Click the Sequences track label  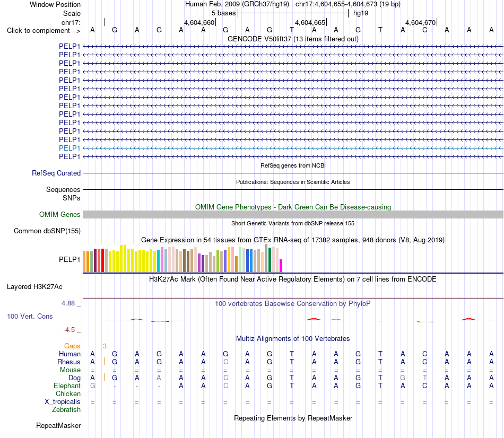(63, 190)
